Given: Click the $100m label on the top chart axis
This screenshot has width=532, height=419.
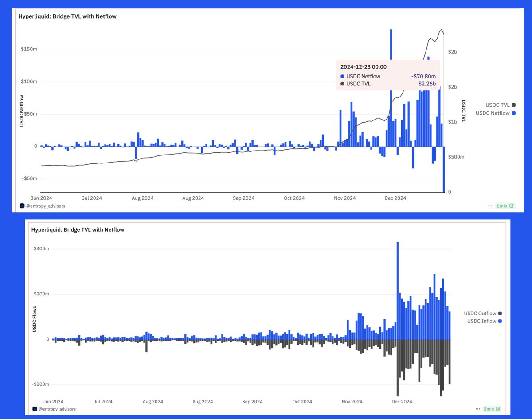Looking at the screenshot, I should coord(28,81).
